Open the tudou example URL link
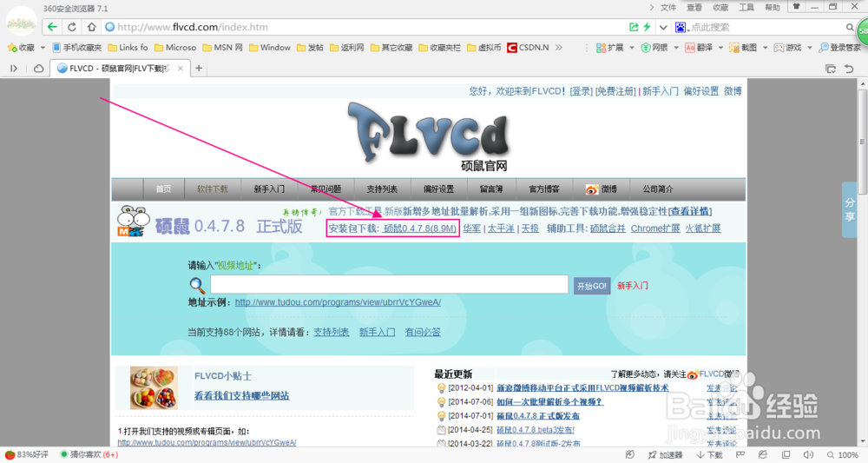868x463 pixels. pyautogui.click(x=338, y=301)
